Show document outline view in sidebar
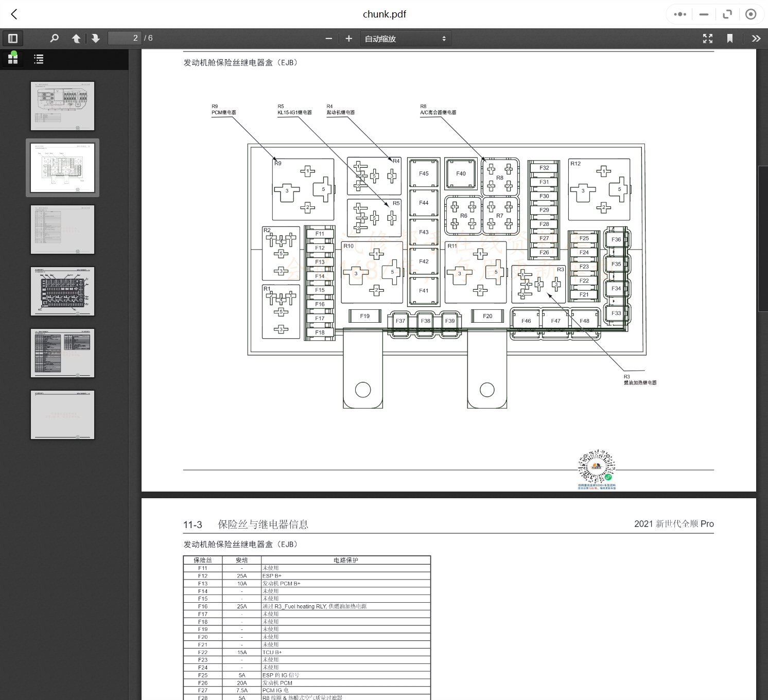This screenshot has width=768, height=700. (39, 59)
